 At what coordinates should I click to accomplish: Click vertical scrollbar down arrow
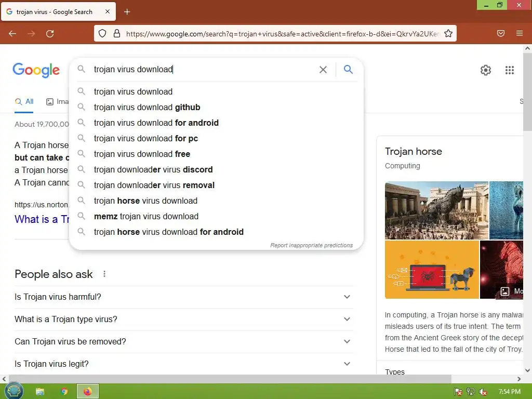(528, 370)
